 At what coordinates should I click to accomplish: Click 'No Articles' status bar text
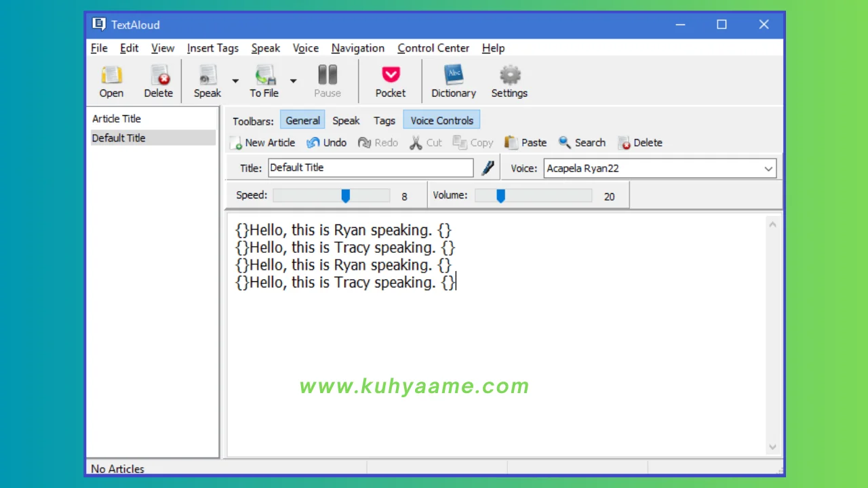[117, 468]
